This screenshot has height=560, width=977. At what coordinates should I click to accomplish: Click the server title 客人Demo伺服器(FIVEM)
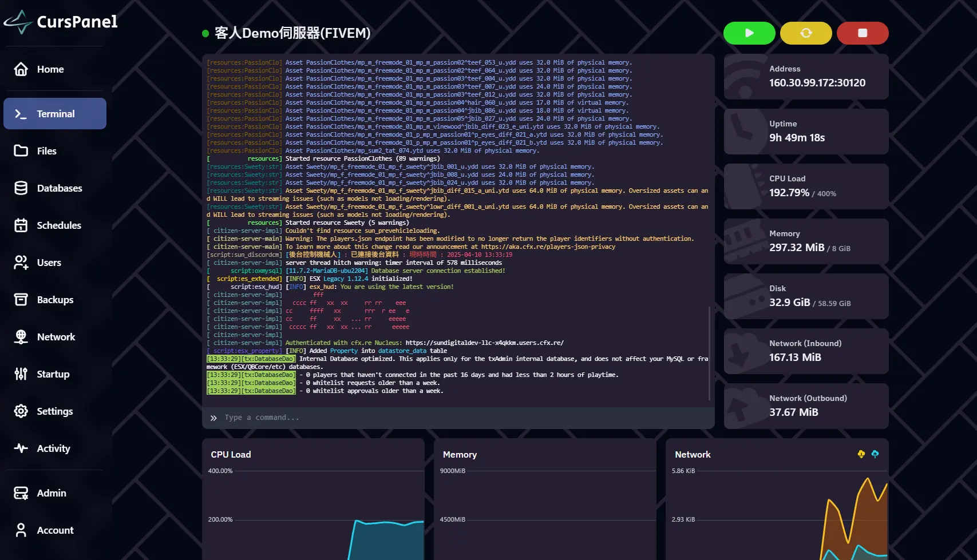coord(292,33)
